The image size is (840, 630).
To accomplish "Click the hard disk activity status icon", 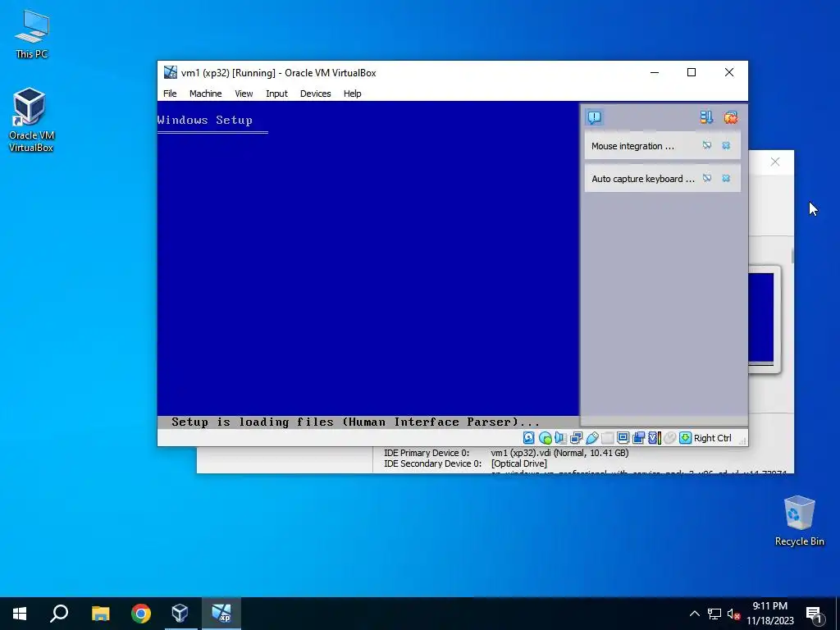I will pos(529,438).
